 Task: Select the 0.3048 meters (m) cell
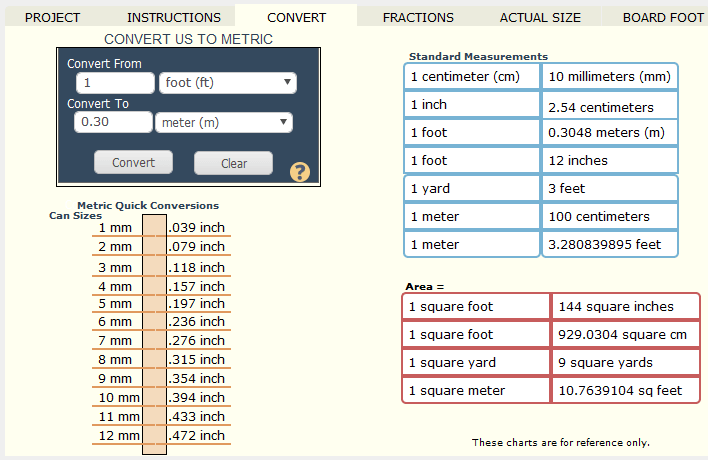[610, 132]
